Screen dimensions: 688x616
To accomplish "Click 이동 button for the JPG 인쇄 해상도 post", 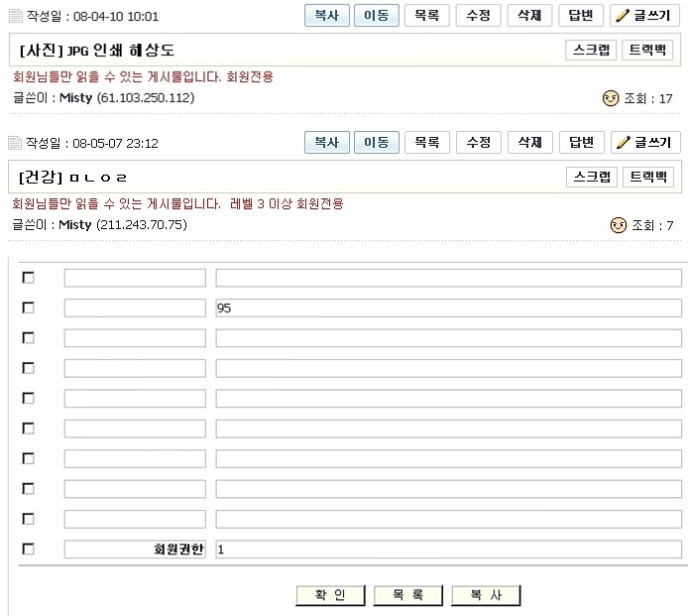I will (x=377, y=16).
